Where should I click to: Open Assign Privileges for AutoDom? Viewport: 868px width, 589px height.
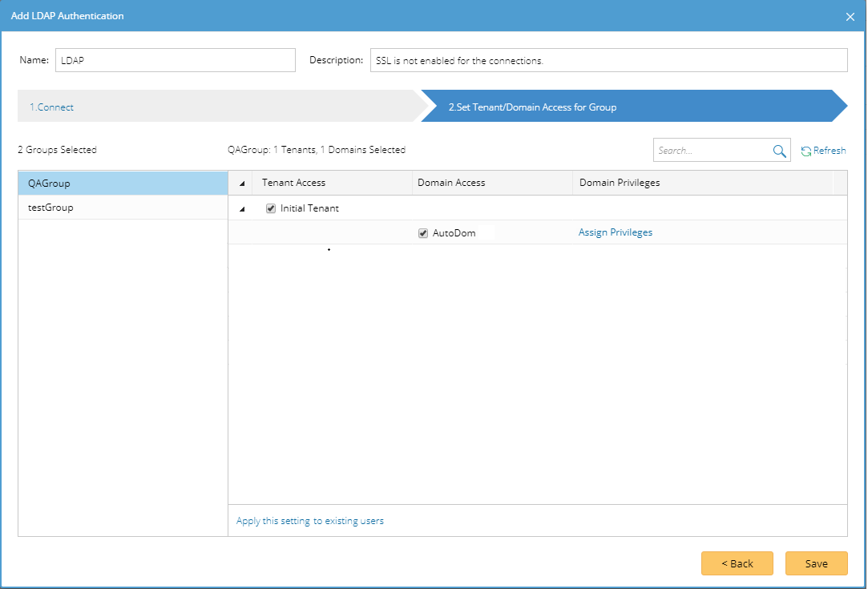[616, 232]
